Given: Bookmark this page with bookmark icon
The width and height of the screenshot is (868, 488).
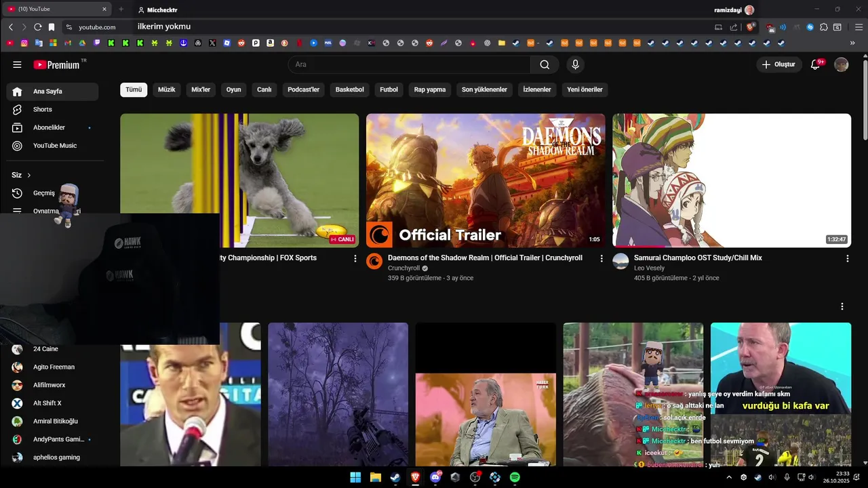Looking at the screenshot, I should pos(52,27).
